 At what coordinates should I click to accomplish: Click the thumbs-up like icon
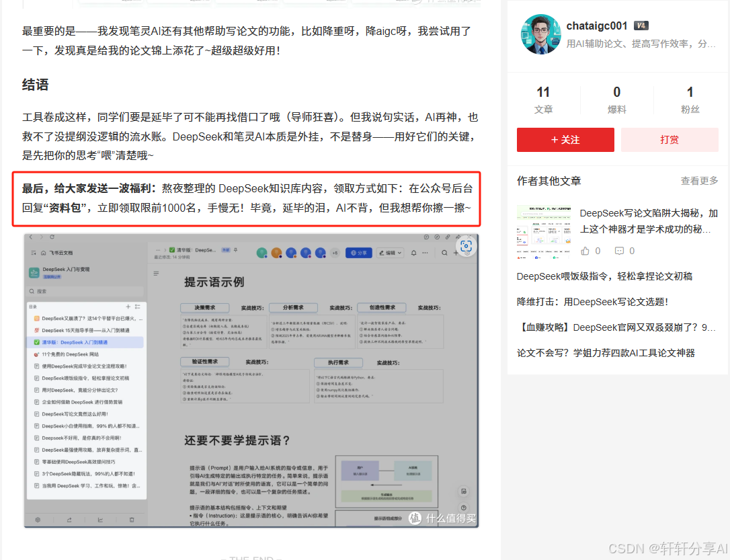[x=585, y=251]
